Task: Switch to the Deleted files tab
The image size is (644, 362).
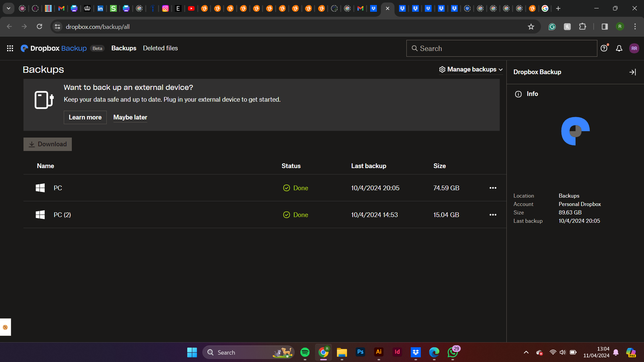Action: pyautogui.click(x=160, y=48)
